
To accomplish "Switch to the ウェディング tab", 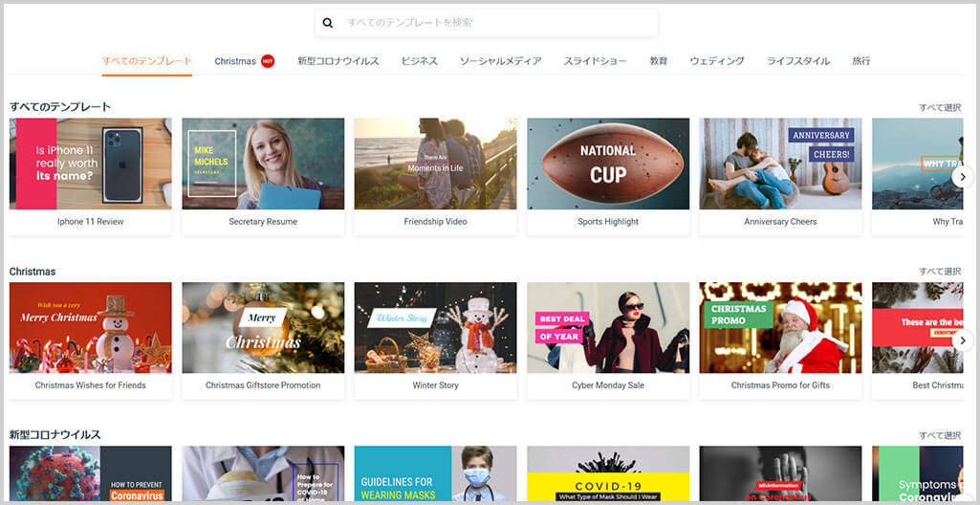I will click(x=717, y=61).
